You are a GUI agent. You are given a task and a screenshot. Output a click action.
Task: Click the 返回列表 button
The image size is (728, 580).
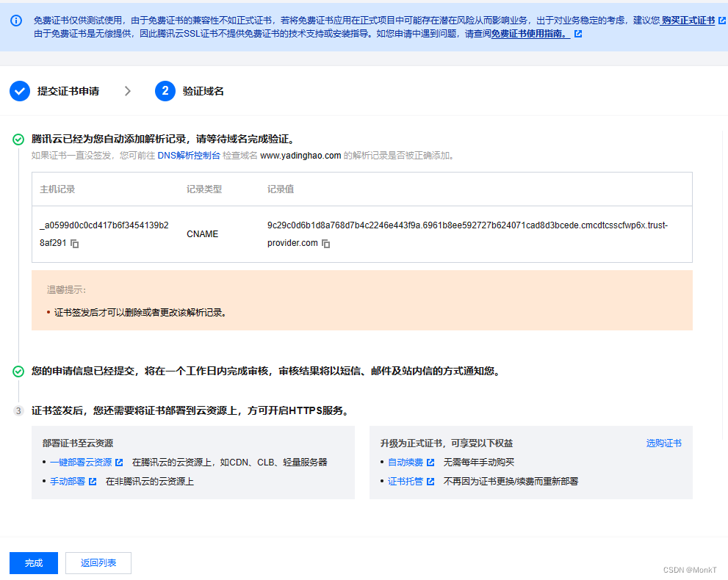point(98,563)
